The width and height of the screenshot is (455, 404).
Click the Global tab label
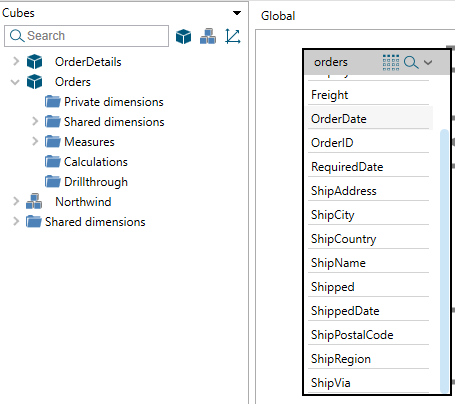(x=278, y=16)
